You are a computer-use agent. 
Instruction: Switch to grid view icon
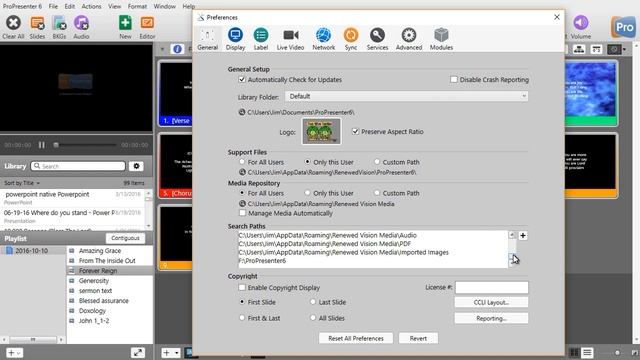coord(574,353)
